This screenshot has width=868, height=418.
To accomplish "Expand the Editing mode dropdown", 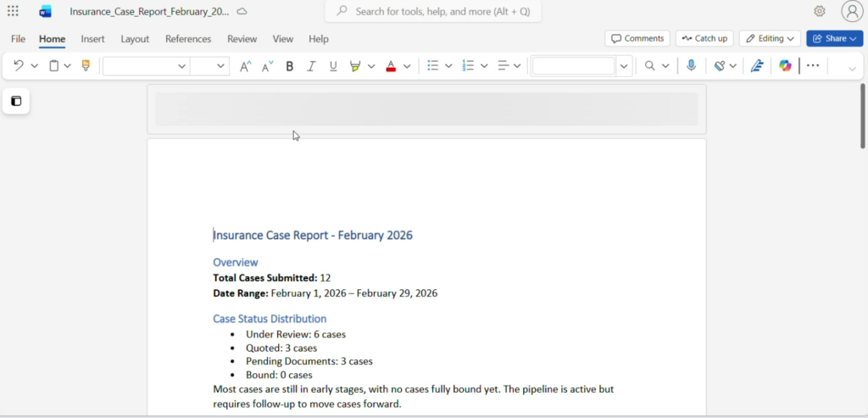I will (770, 39).
